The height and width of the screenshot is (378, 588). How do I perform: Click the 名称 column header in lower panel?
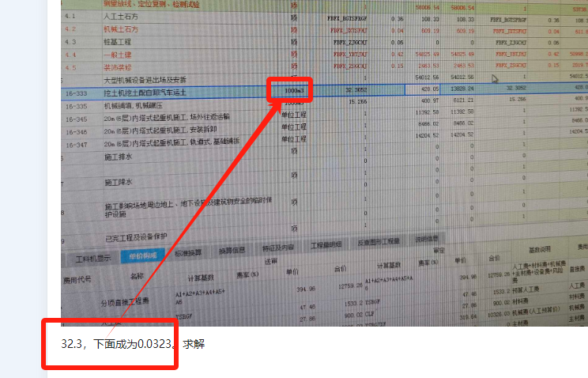tap(137, 276)
